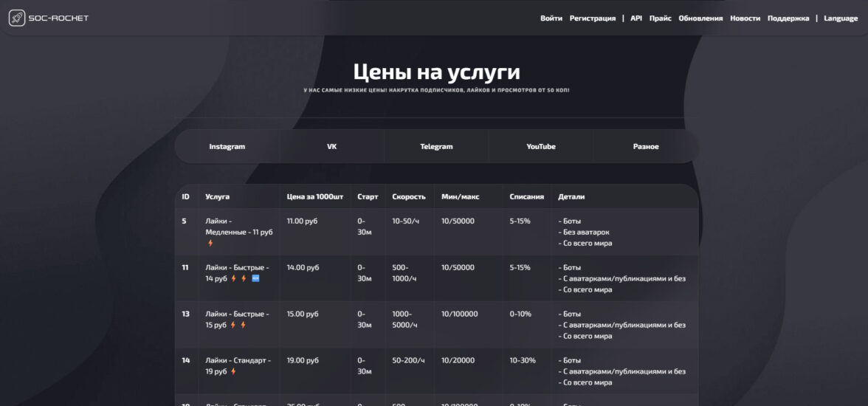
Task: Click lightning icon in Лайки Медленные row
Action: click(x=210, y=243)
